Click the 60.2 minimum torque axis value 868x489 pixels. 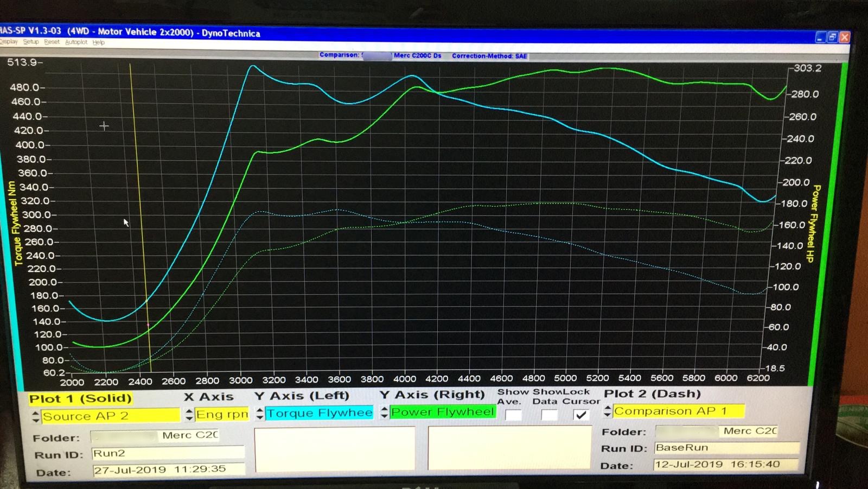pos(54,373)
